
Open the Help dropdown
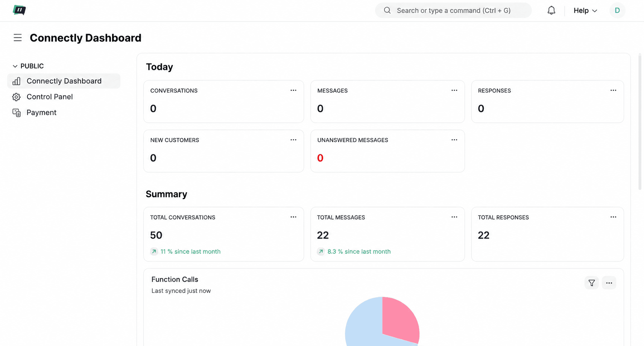[585, 11]
